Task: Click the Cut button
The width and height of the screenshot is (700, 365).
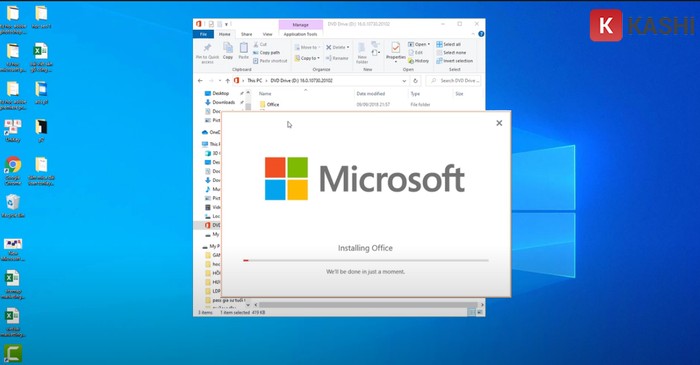Action: click(x=260, y=44)
